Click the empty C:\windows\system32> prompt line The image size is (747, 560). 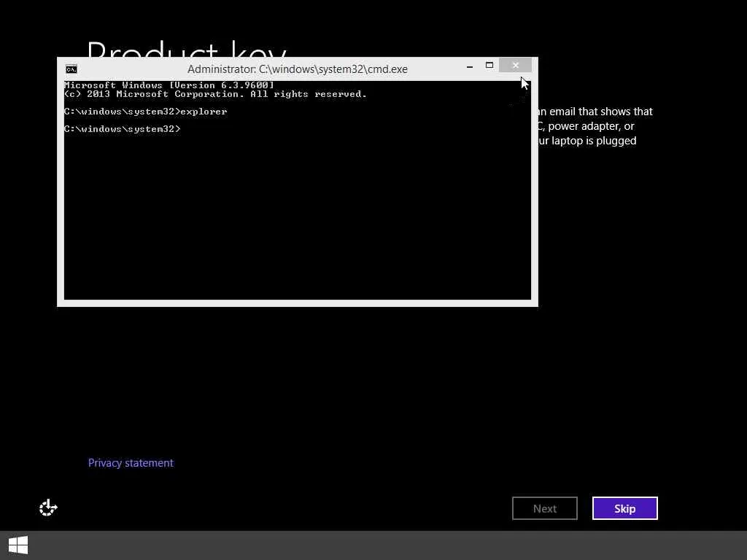(x=123, y=129)
